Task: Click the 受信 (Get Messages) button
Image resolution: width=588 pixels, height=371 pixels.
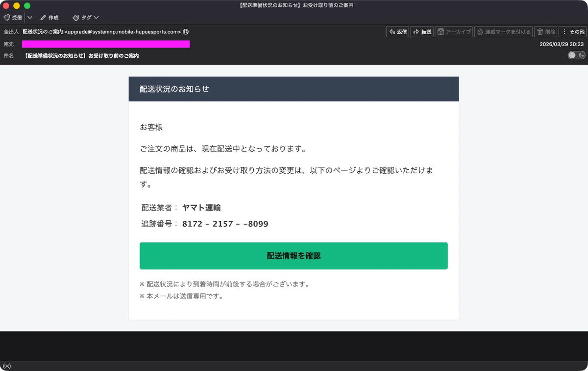Action: [13, 18]
